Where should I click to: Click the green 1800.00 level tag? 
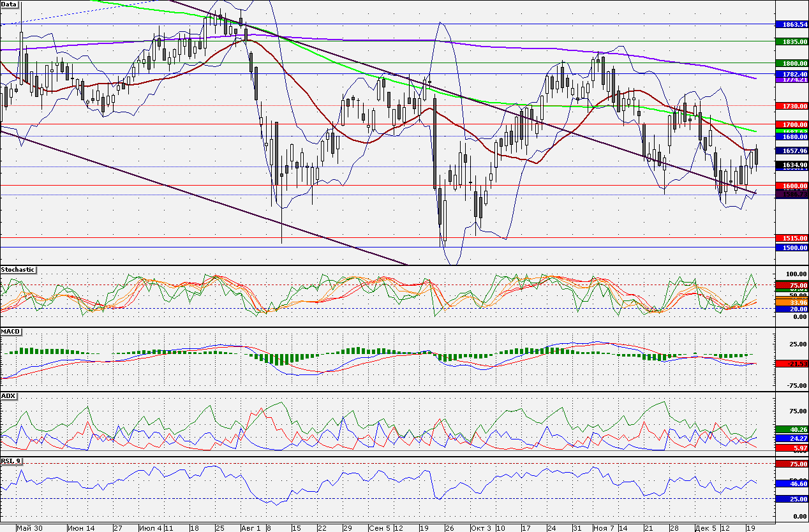click(791, 63)
